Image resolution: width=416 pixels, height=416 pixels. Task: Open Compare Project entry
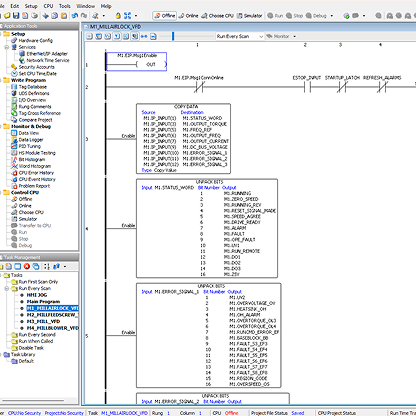tap(35, 120)
